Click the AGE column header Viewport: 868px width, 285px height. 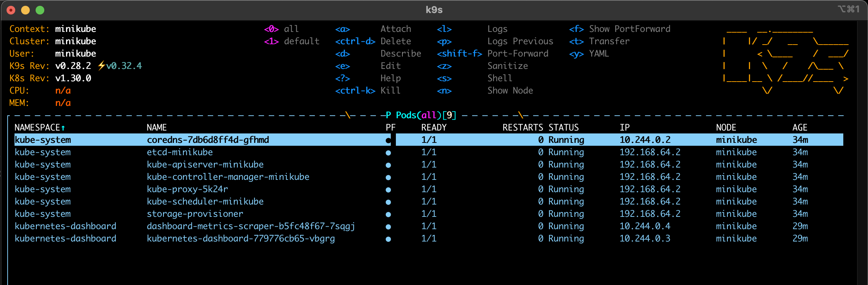(x=800, y=127)
